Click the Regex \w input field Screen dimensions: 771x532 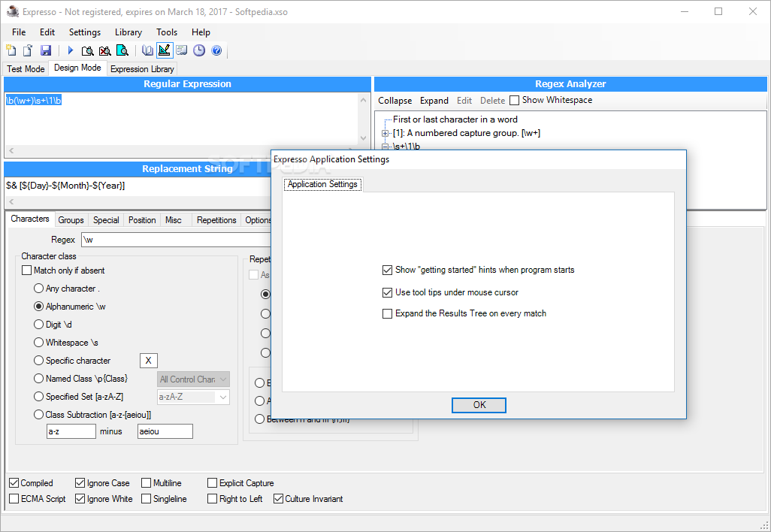coord(176,240)
